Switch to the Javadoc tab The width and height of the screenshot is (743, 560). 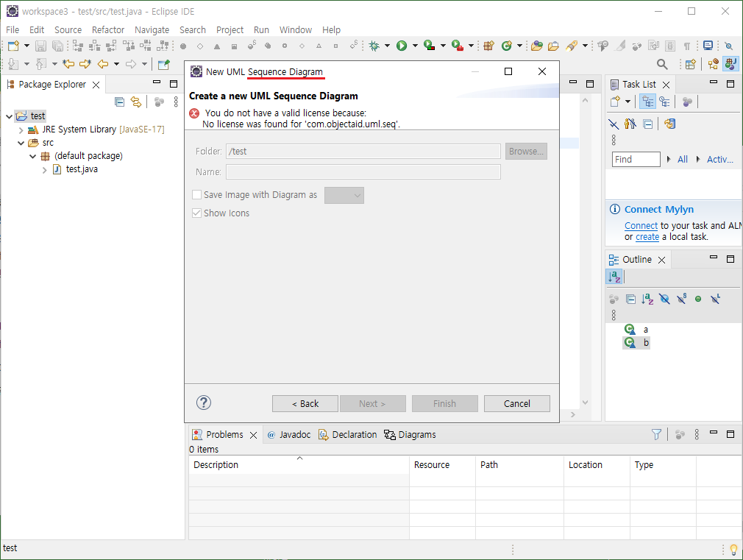click(289, 435)
